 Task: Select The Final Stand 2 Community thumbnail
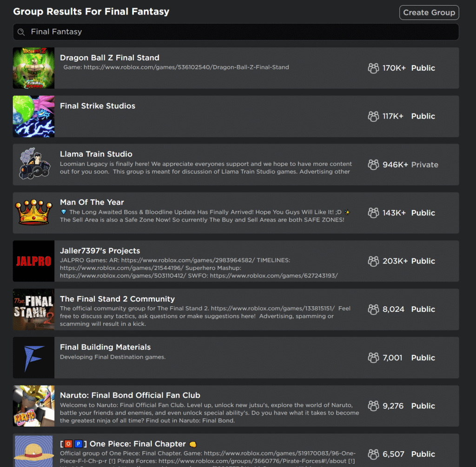click(33, 309)
